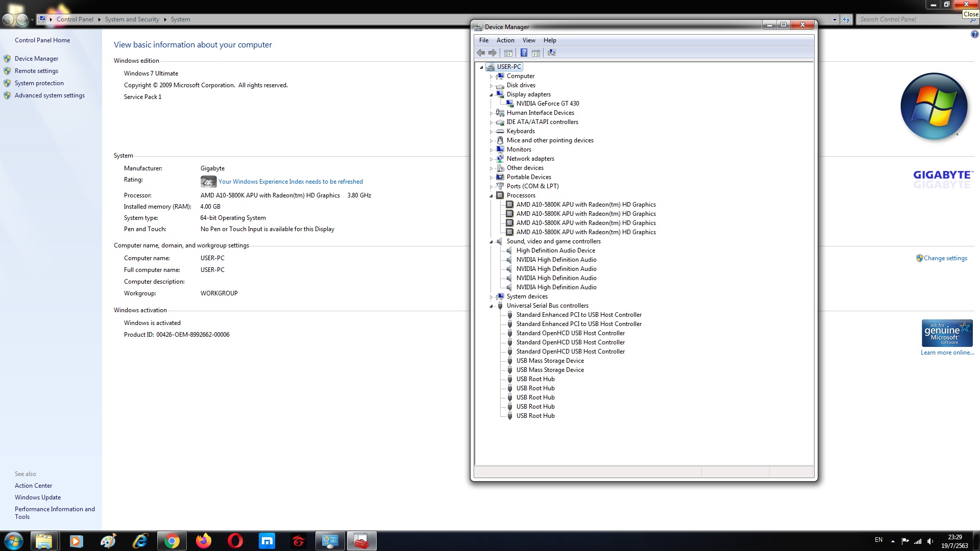
Task: Expand the Network adapters node
Action: click(x=491, y=159)
